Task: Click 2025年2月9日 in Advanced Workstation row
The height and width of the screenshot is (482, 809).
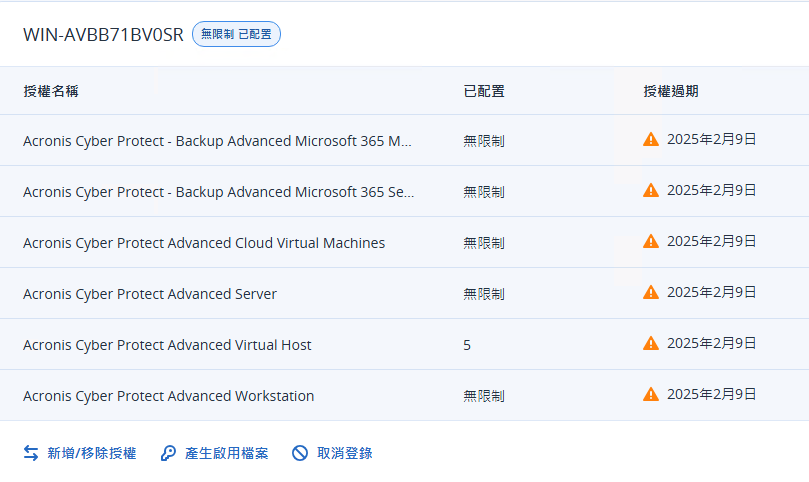Action: (x=711, y=395)
